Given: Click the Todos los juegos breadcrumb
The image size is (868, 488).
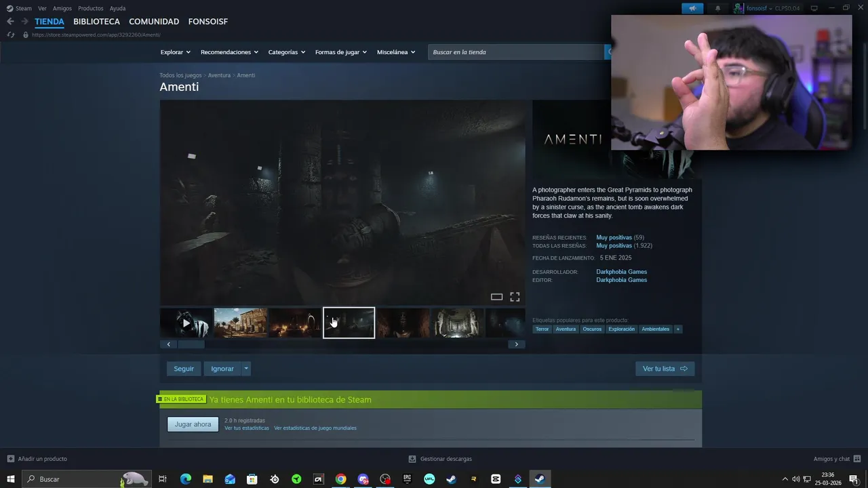Looking at the screenshot, I should (x=180, y=75).
